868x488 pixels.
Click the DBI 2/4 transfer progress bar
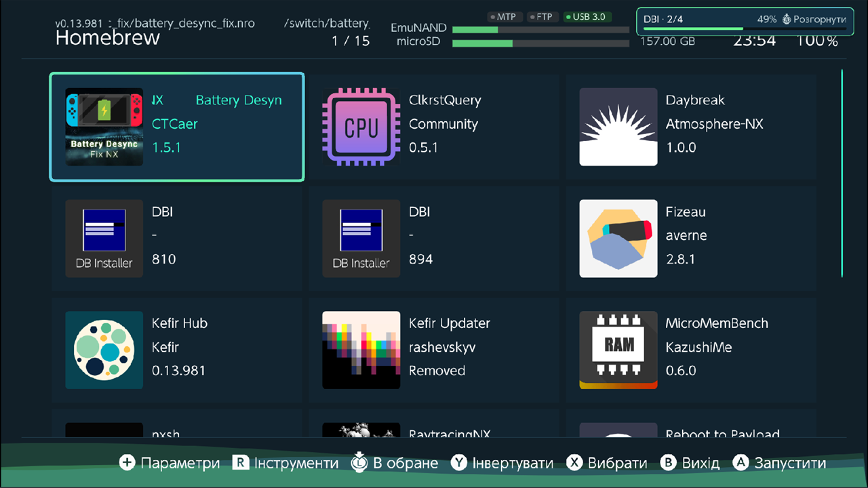pos(745,28)
